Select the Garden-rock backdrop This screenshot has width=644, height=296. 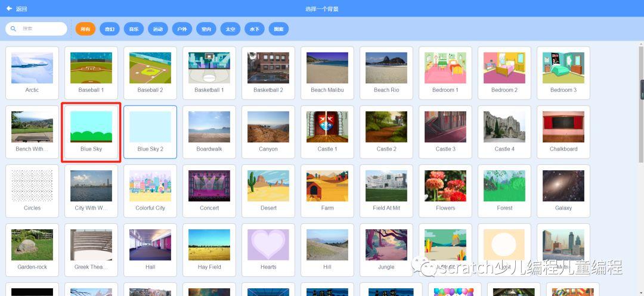(32, 250)
